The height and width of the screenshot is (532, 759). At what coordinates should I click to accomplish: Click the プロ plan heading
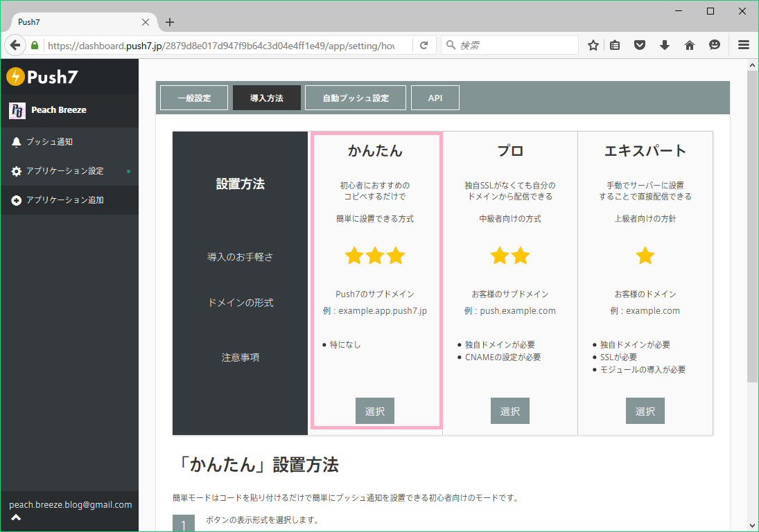click(x=510, y=150)
